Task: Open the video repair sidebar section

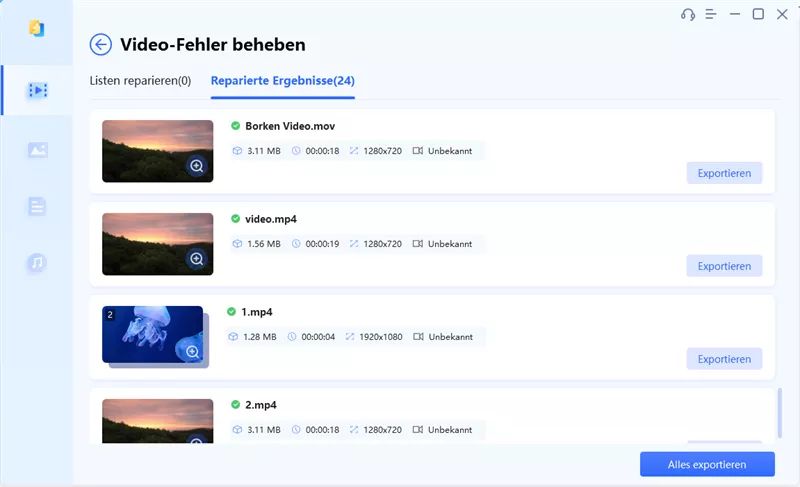Action: coord(37,90)
